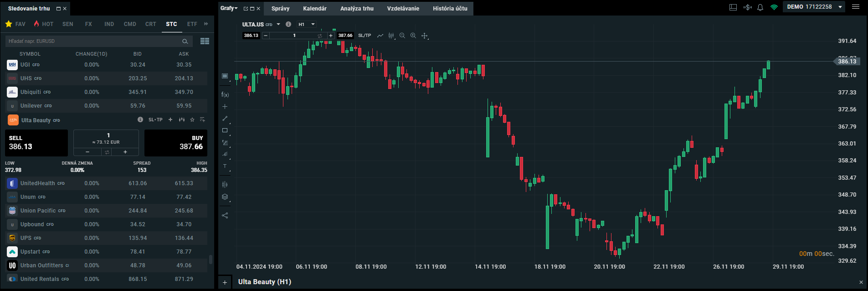
Task: Toggle SL/TP on the chart toolbar
Action: (365, 36)
